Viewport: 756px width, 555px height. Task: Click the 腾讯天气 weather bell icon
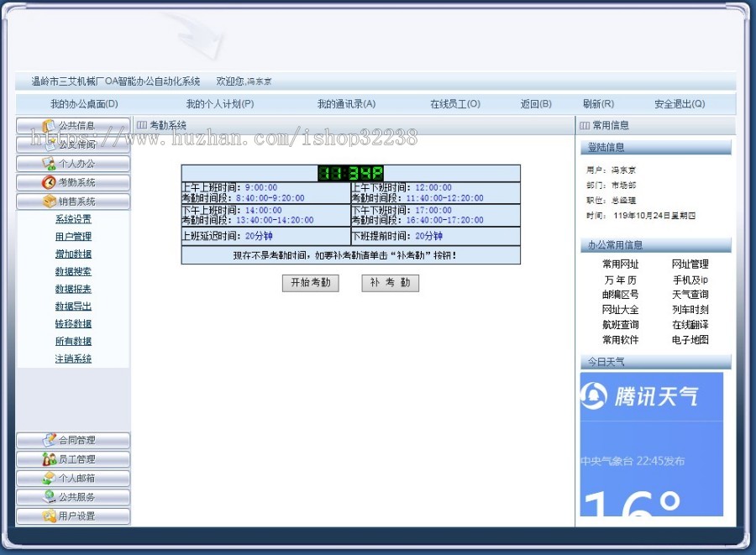click(593, 396)
